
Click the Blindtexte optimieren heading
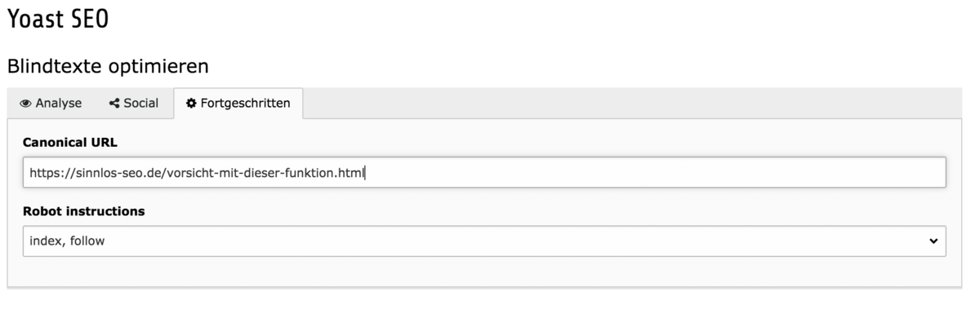[108, 66]
